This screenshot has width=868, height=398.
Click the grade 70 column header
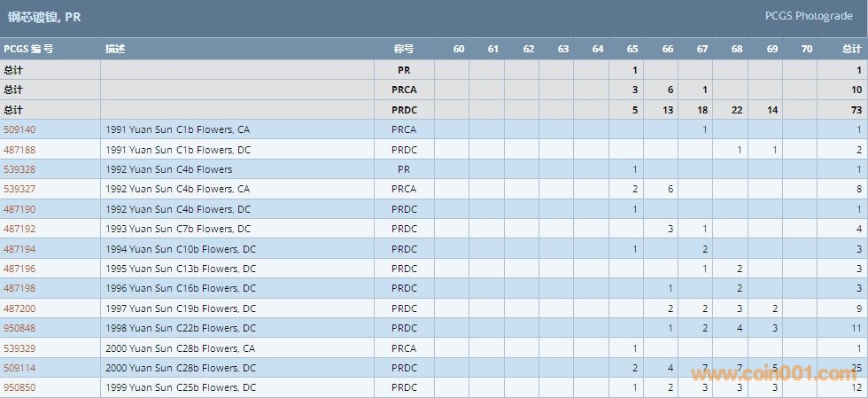coord(806,49)
